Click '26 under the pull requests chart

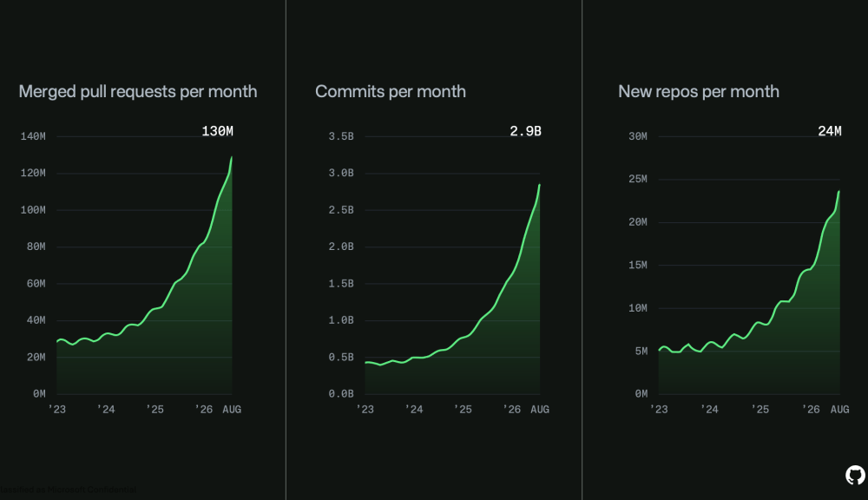click(204, 409)
